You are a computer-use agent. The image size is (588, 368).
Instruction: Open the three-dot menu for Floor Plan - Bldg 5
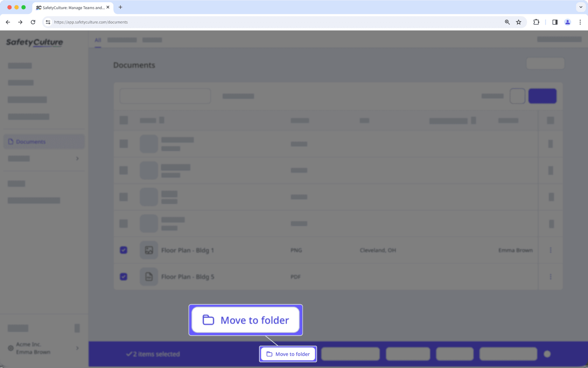pos(551,277)
